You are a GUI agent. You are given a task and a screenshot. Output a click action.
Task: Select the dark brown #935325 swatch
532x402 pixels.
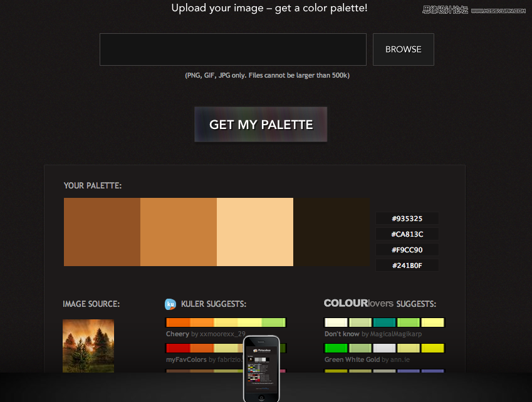(x=102, y=232)
